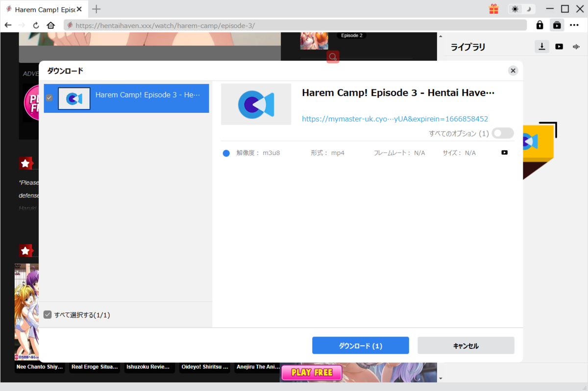Go to the home page icon
The width and height of the screenshot is (588, 391).
click(50, 25)
